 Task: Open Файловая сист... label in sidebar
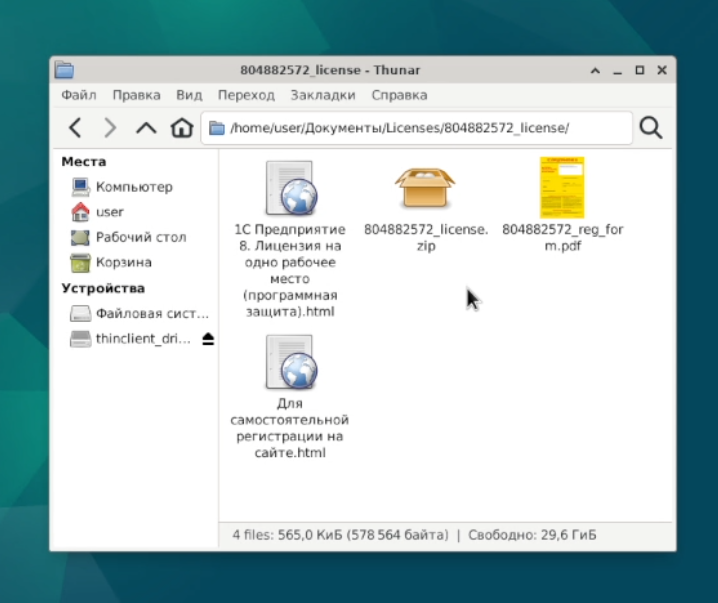click(152, 314)
